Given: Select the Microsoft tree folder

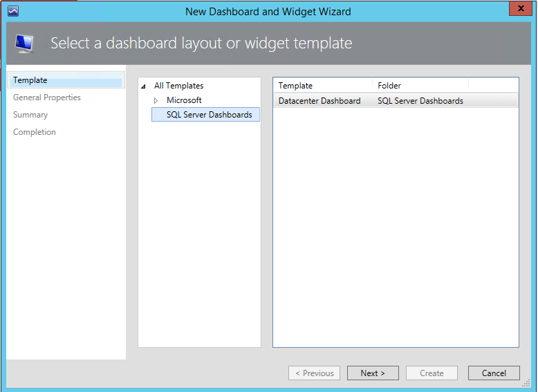Looking at the screenshot, I should pyautogui.click(x=184, y=100).
